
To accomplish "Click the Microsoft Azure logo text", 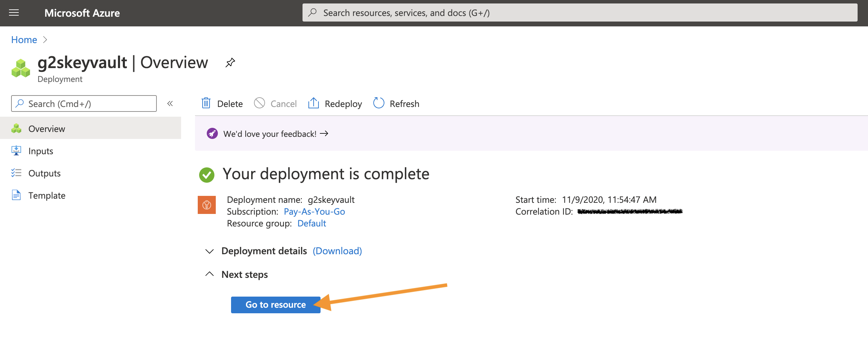I will coord(82,13).
